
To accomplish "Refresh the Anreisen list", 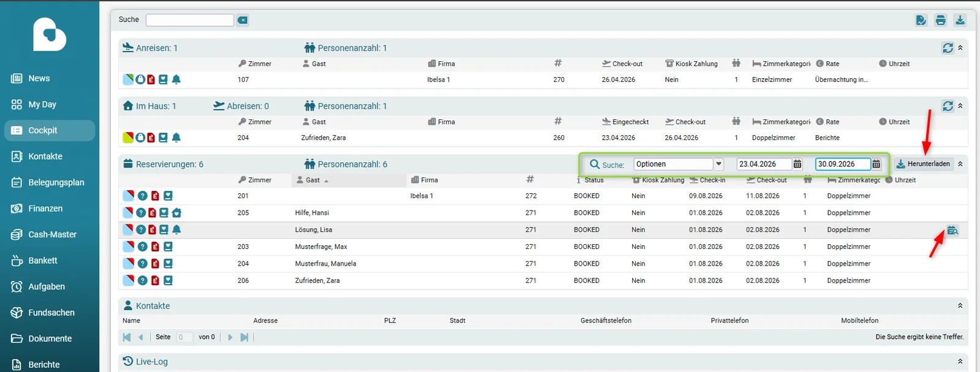I will [x=948, y=48].
